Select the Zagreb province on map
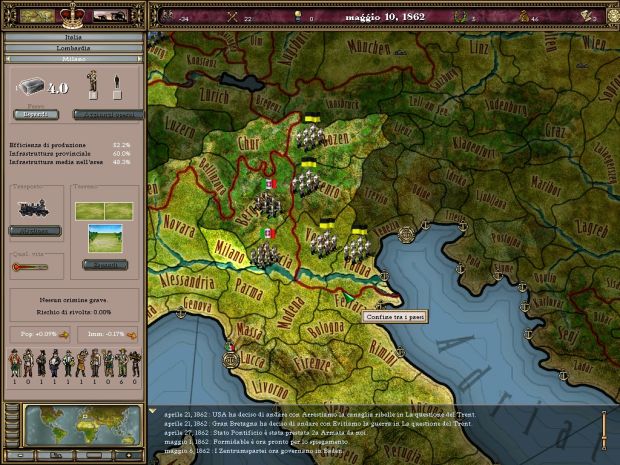 (x=592, y=230)
